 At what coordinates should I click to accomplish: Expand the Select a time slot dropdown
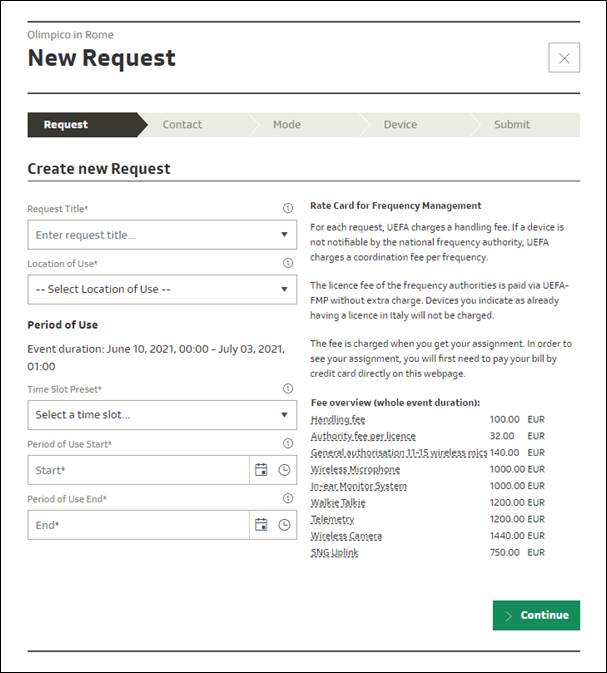point(284,415)
